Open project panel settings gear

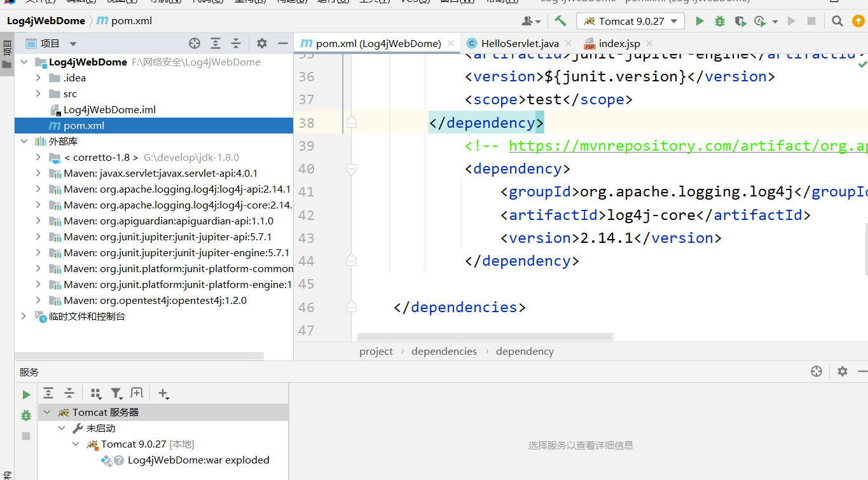[x=261, y=43]
